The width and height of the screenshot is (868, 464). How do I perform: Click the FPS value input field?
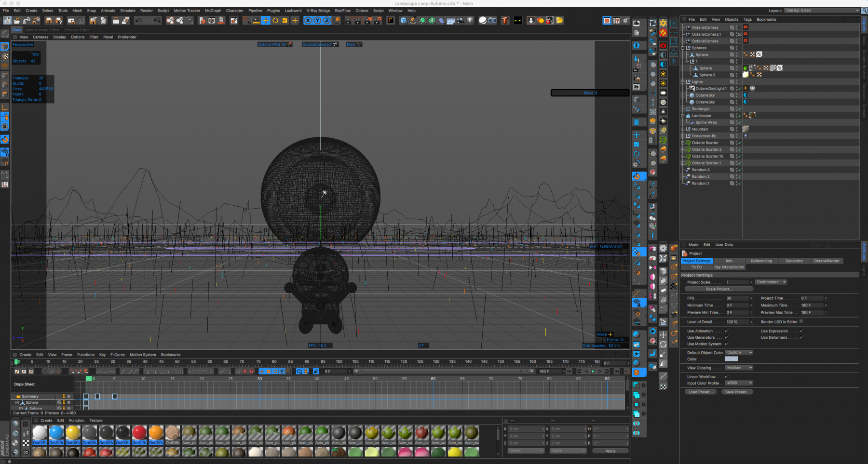(x=738, y=298)
